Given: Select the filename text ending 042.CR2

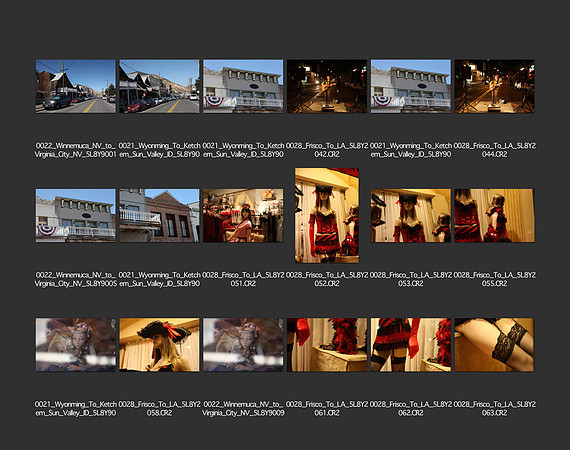Looking at the screenshot, I should 327,150.
